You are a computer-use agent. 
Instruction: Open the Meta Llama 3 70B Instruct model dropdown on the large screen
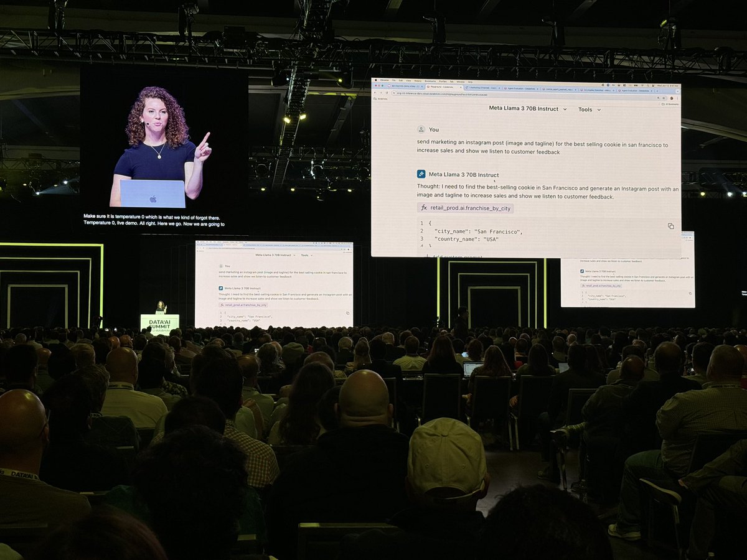pyautogui.click(x=528, y=109)
